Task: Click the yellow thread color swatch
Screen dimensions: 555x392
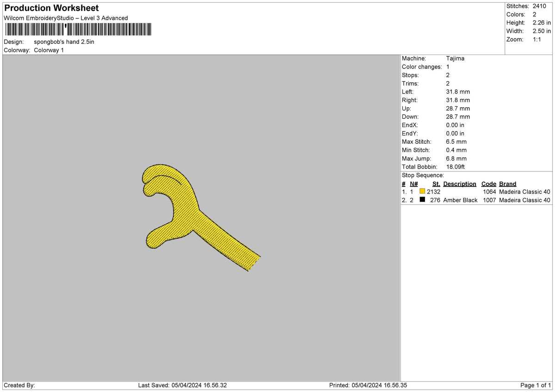Action: (422, 191)
